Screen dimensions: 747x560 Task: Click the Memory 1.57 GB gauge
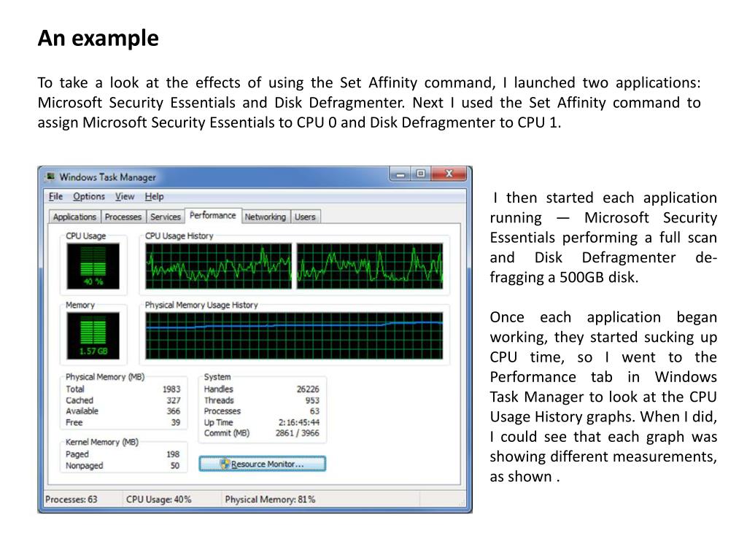pos(93,335)
